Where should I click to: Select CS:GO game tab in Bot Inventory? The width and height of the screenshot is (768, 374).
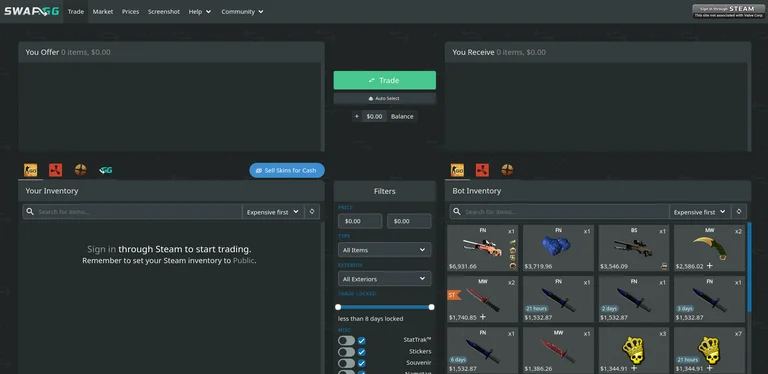coord(457,170)
